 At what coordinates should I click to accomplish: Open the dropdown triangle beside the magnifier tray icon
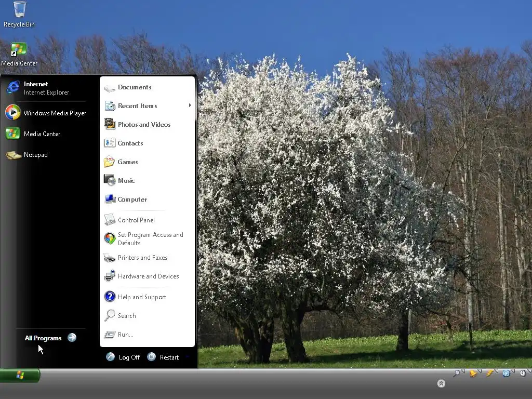click(463, 371)
